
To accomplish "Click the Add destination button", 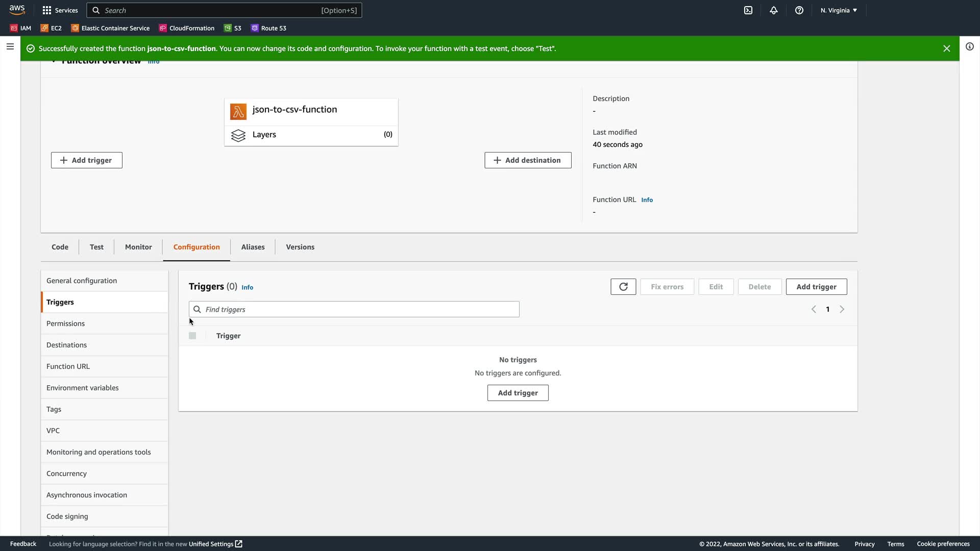I will coord(528,160).
